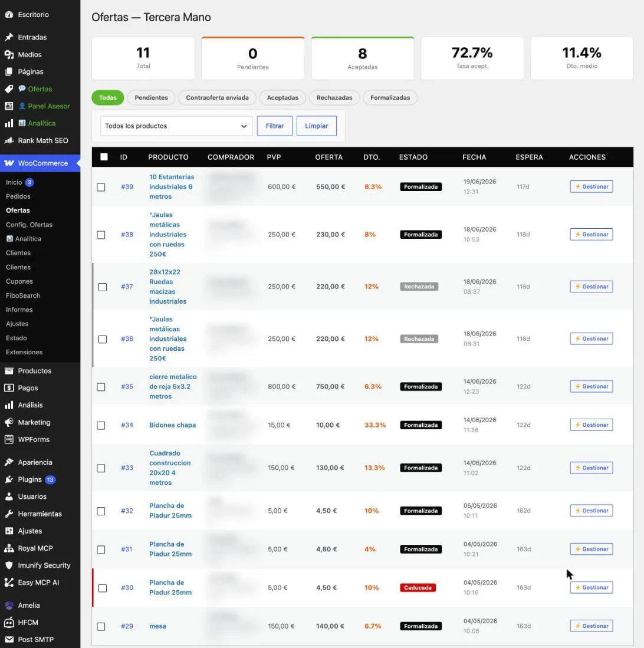This screenshot has width=644, height=648.
Task: Click the Post SMTP envelope icon
Action: [x=9, y=639]
